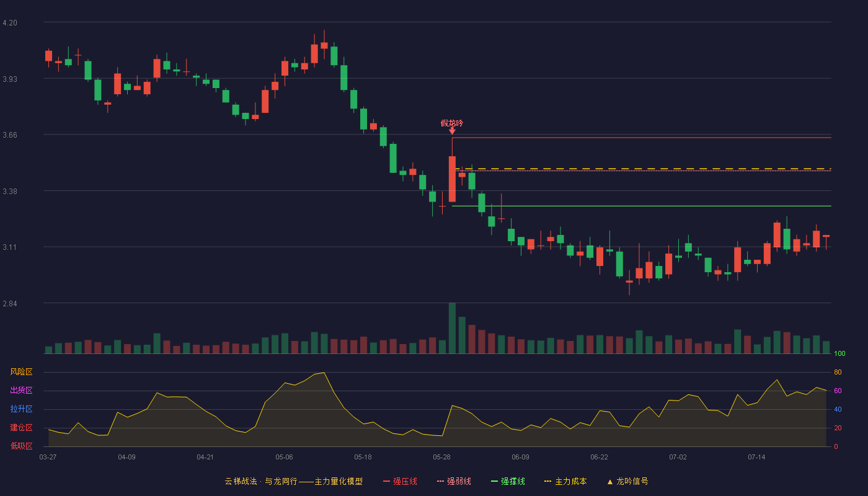
Task: Click the 3.93 price axis label
Action: click(10, 79)
